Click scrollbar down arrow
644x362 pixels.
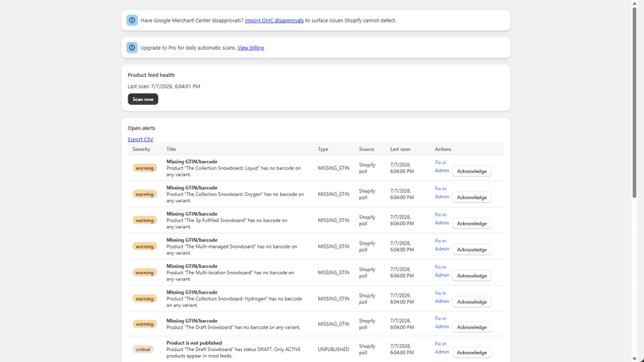coord(635,359)
